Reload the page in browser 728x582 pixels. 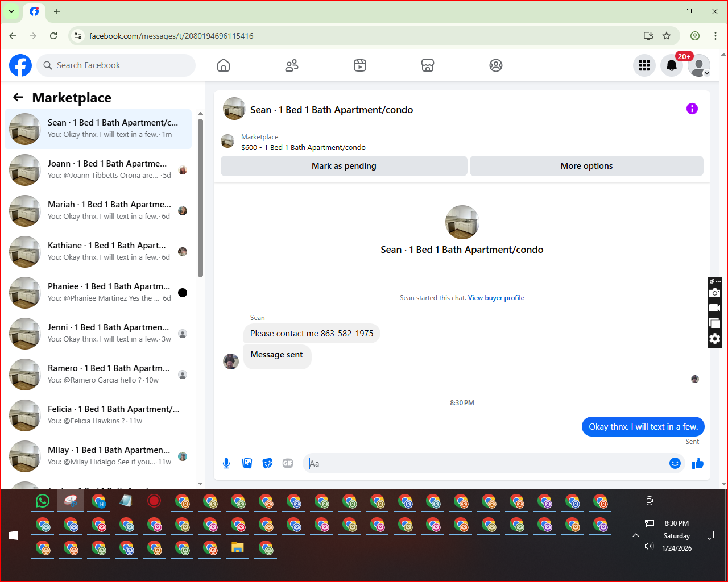click(x=53, y=36)
